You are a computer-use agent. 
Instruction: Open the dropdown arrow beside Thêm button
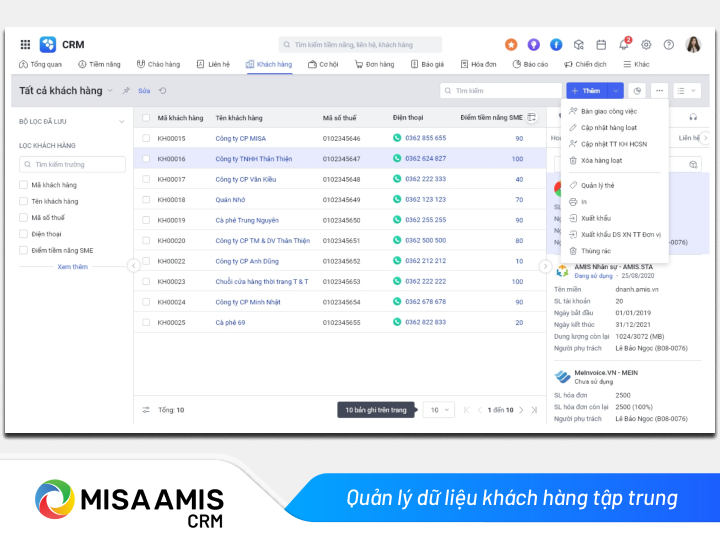pyautogui.click(x=615, y=91)
